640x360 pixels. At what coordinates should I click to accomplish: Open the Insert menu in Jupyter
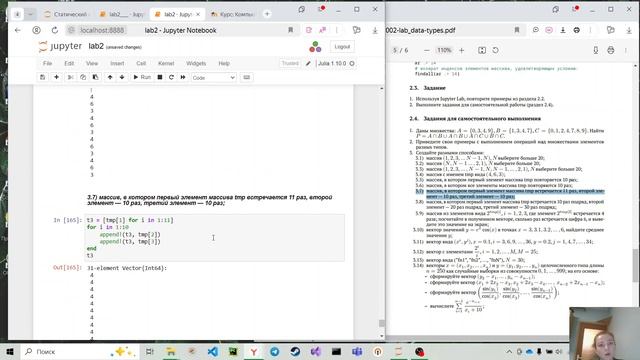point(117,63)
